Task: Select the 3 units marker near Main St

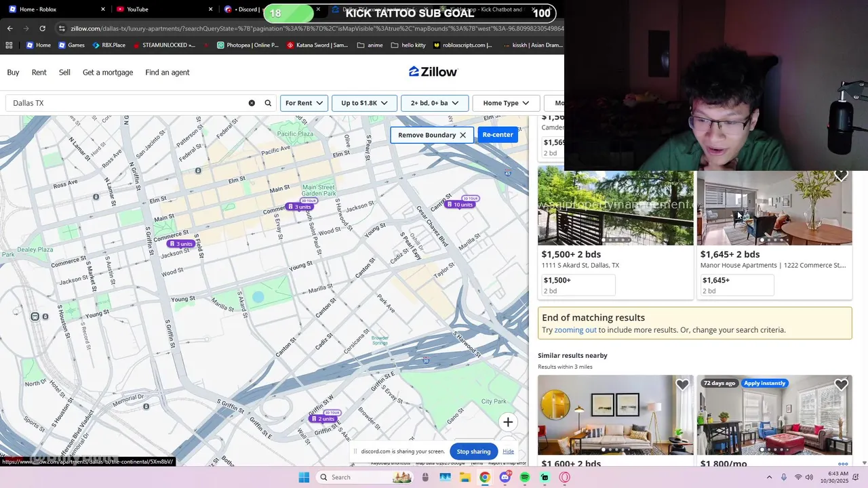Action: pos(299,207)
